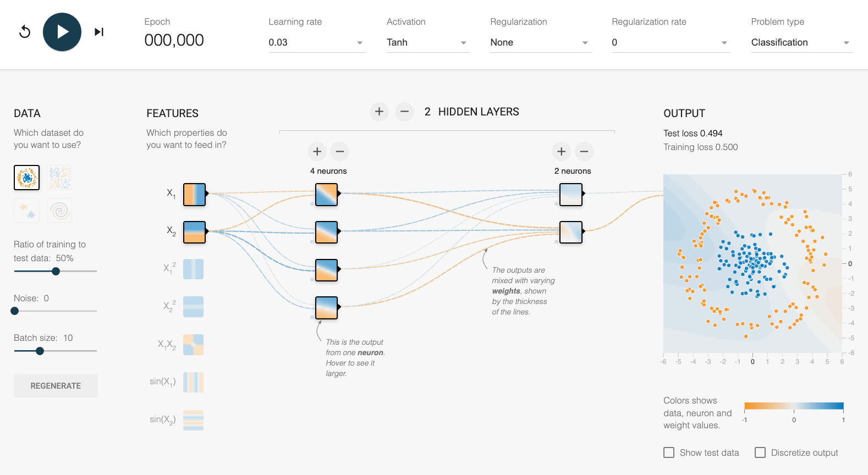Screen dimensions: 868x475
Task: Add a hidden layer with plus icon
Action: click(x=379, y=112)
